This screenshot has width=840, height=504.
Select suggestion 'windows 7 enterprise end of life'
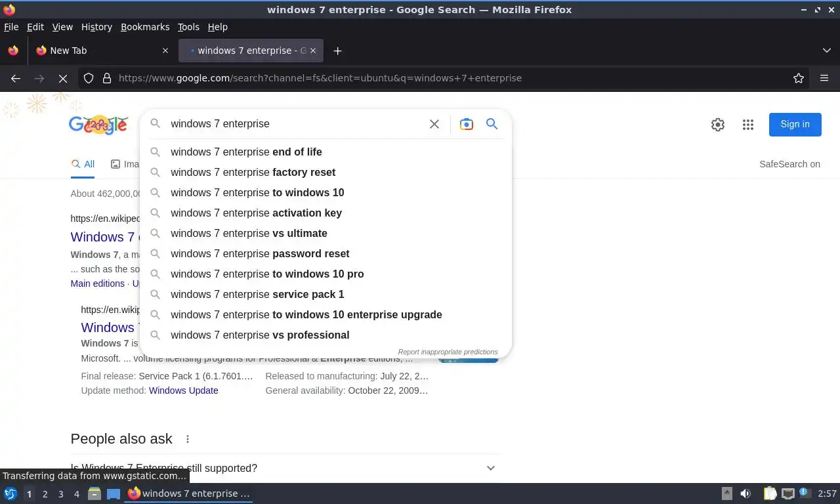[325, 152]
